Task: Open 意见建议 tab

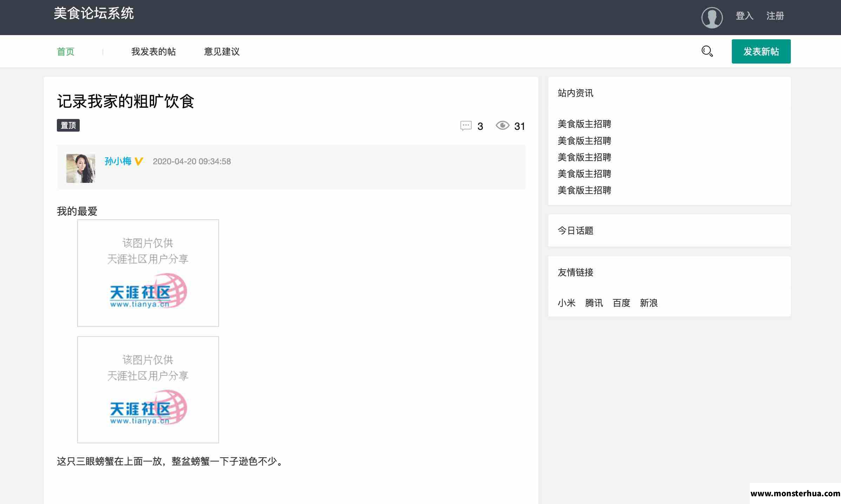Action: coord(222,52)
